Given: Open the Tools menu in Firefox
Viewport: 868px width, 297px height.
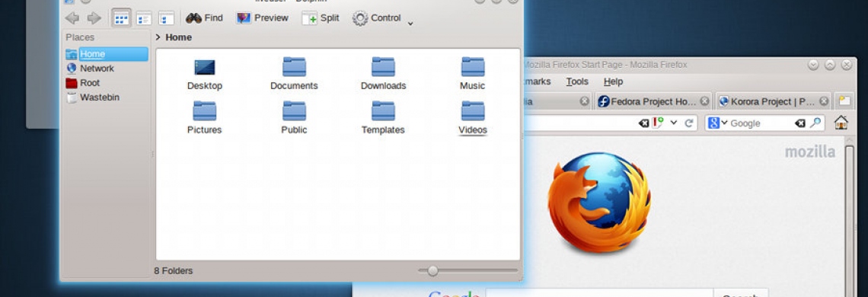Looking at the screenshot, I should 577,81.
